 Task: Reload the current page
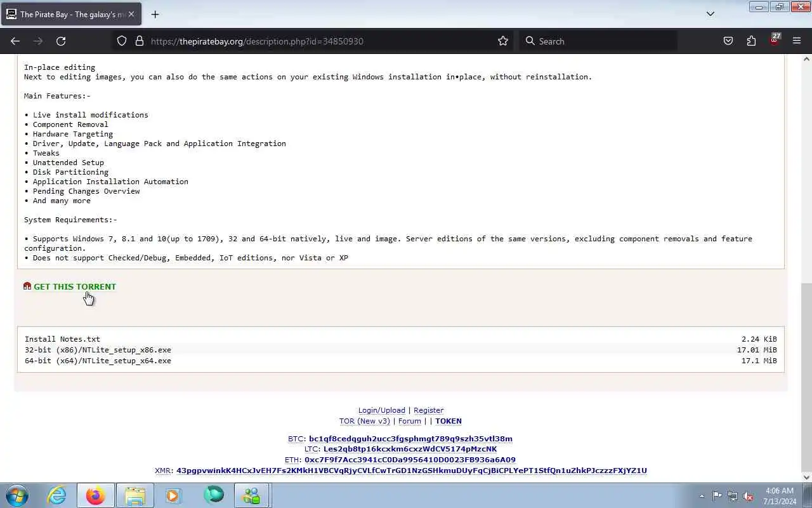(61, 41)
